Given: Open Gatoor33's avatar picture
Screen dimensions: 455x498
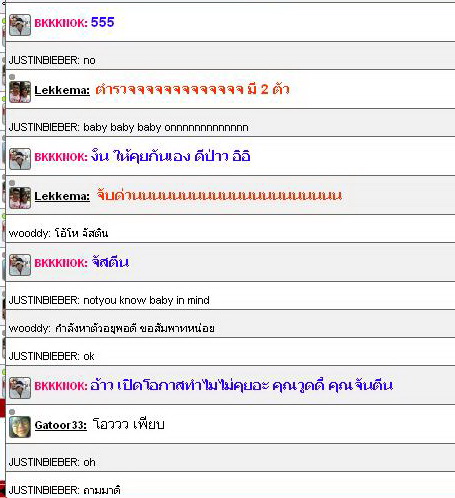Looking at the screenshot, I should point(20,427).
